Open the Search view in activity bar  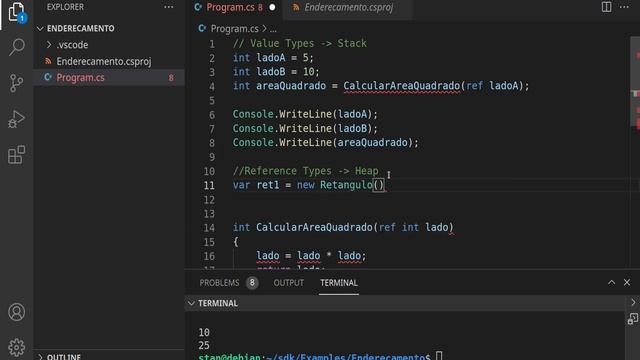[16, 47]
